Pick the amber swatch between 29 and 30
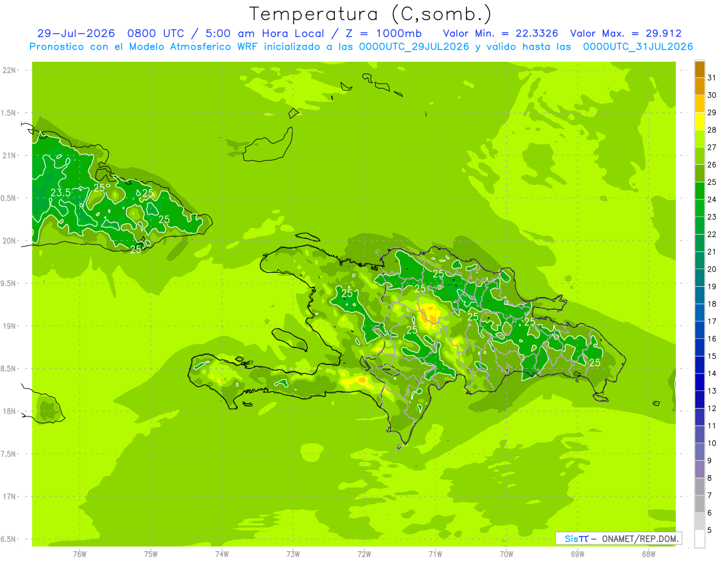This screenshot has height=562, width=728. [699, 104]
